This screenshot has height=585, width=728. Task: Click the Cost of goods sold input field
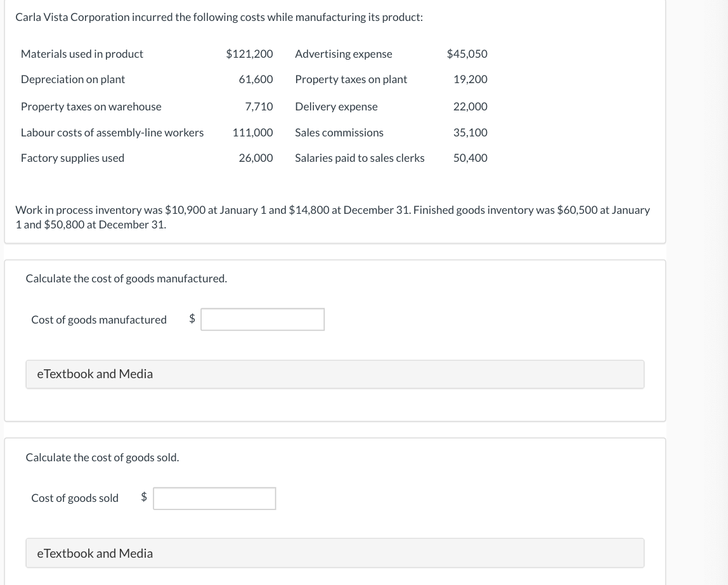click(x=214, y=498)
